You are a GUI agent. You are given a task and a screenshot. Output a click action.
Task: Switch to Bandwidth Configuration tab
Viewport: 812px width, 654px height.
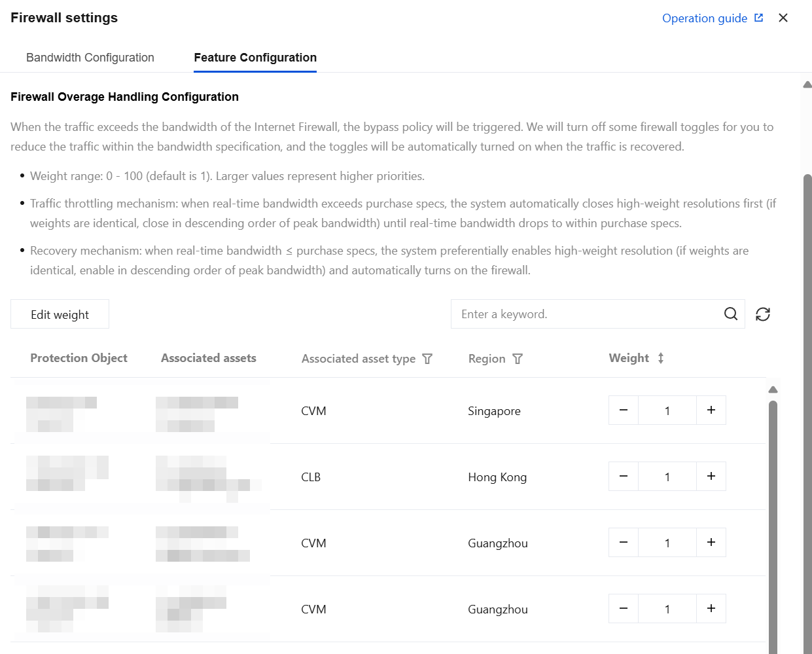tap(90, 58)
